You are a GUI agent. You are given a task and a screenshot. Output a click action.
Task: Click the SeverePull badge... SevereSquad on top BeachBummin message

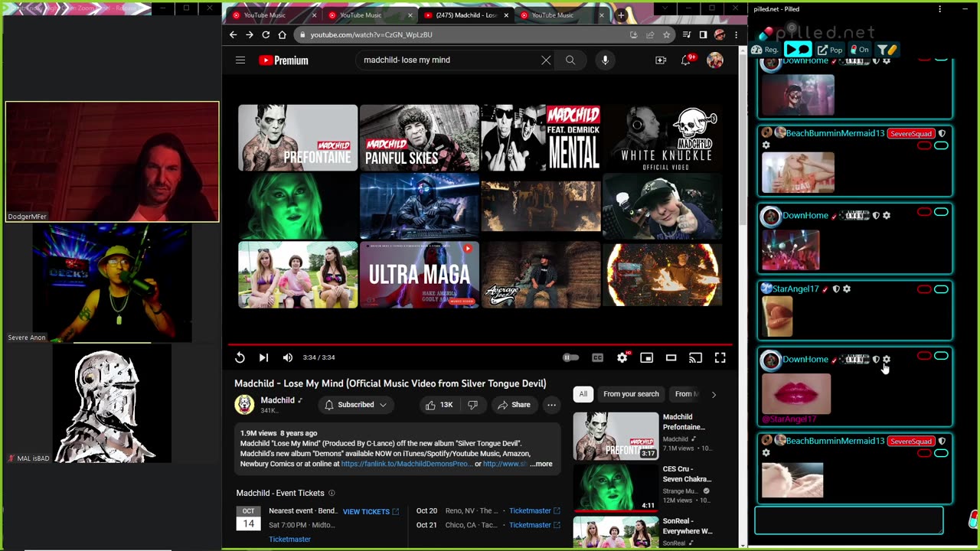910,133
